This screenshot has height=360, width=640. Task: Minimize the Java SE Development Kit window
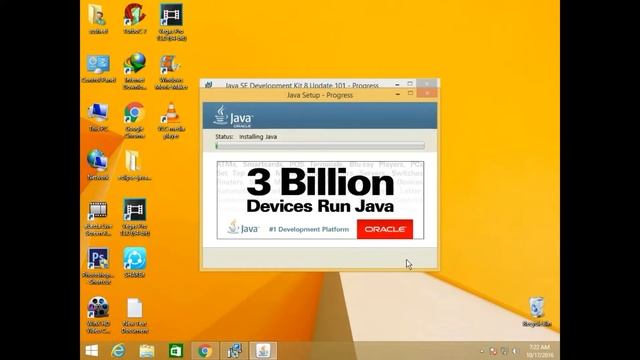(x=397, y=84)
